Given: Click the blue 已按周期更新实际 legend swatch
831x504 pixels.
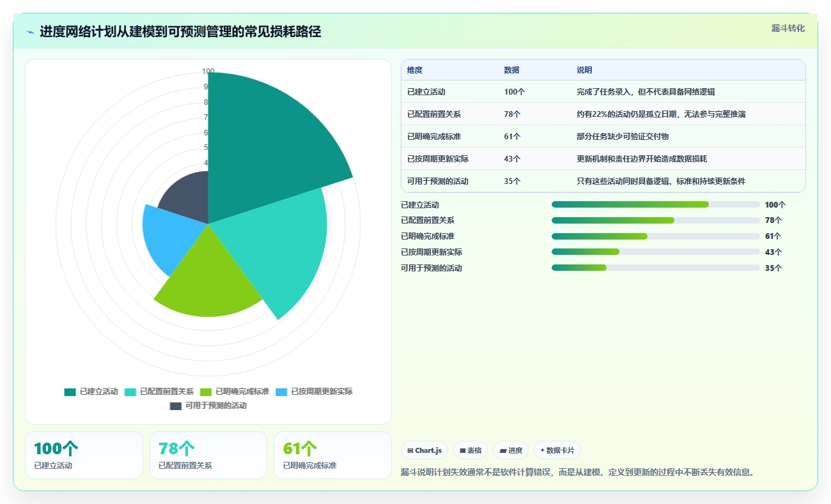Looking at the screenshot, I should tap(280, 392).
